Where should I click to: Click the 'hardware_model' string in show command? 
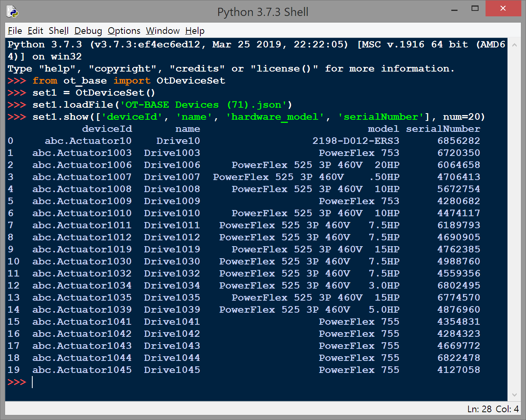pos(275,117)
